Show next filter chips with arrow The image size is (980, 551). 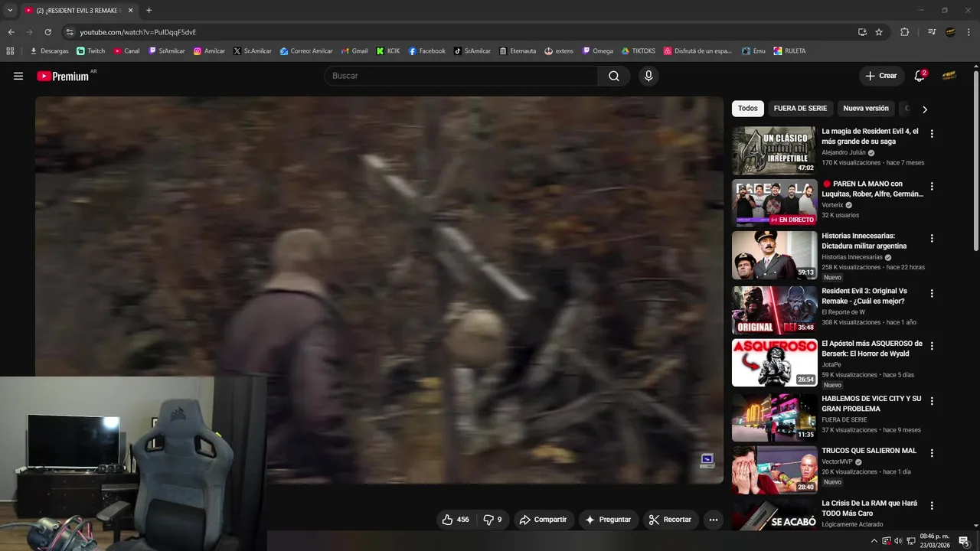(924, 109)
